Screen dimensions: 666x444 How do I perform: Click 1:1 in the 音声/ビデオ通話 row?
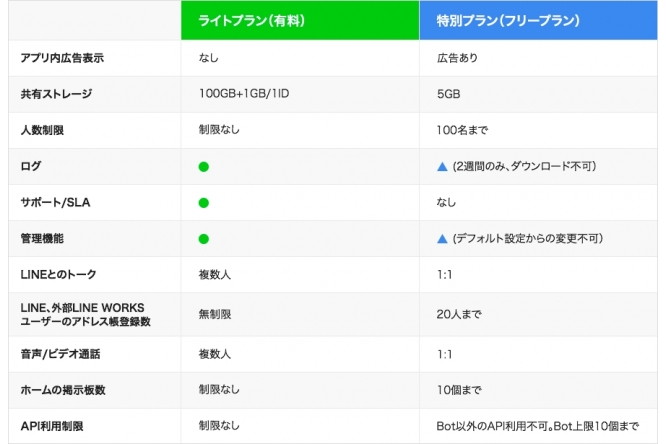click(x=444, y=354)
